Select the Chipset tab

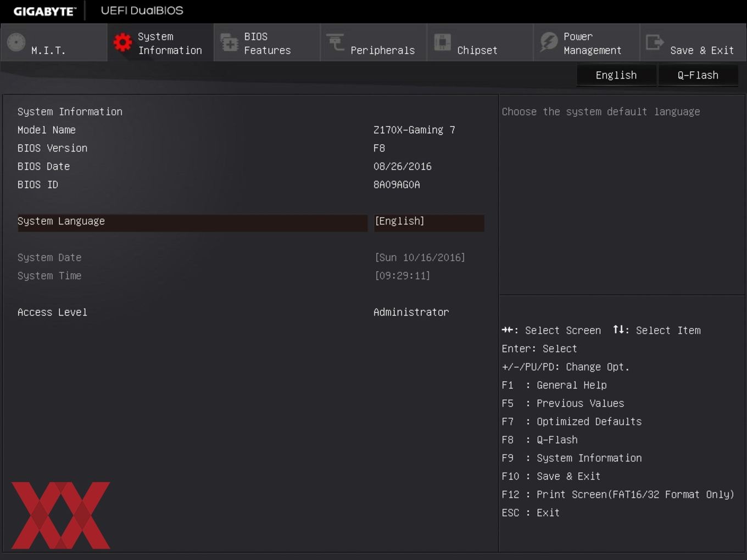(480, 42)
